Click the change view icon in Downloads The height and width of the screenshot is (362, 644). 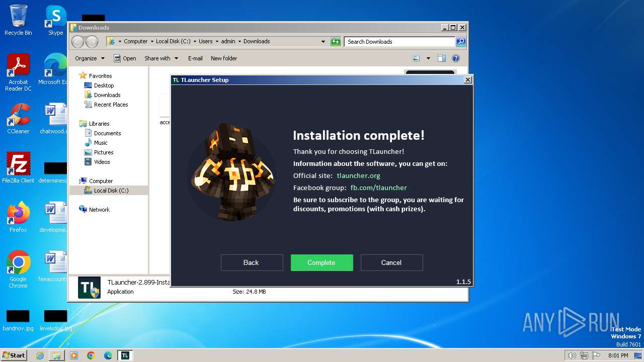pos(416,58)
